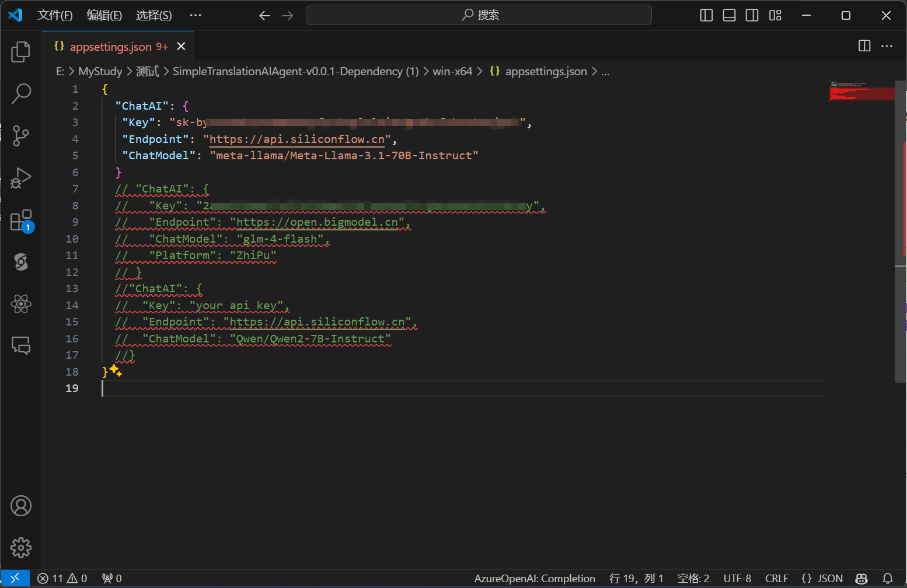Open the remote window indicator in status bar

(x=15, y=578)
